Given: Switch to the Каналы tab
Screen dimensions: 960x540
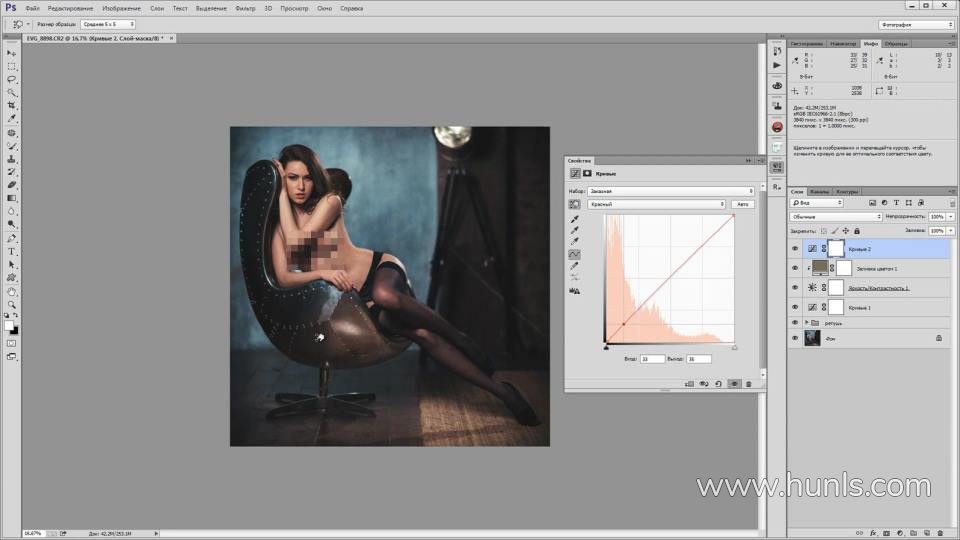Looking at the screenshot, I should tap(819, 192).
